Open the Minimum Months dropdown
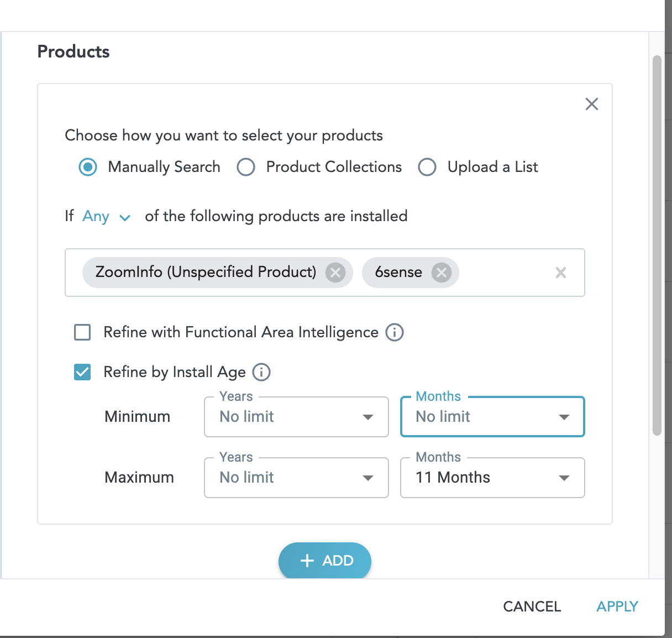This screenshot has width=672, height=638. point(492,417)
